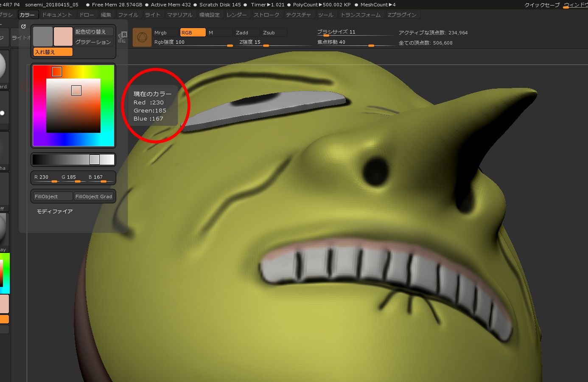588x382 pixels.
Task: Click the saturation picker square marker
Action: [x=76, y=90]
